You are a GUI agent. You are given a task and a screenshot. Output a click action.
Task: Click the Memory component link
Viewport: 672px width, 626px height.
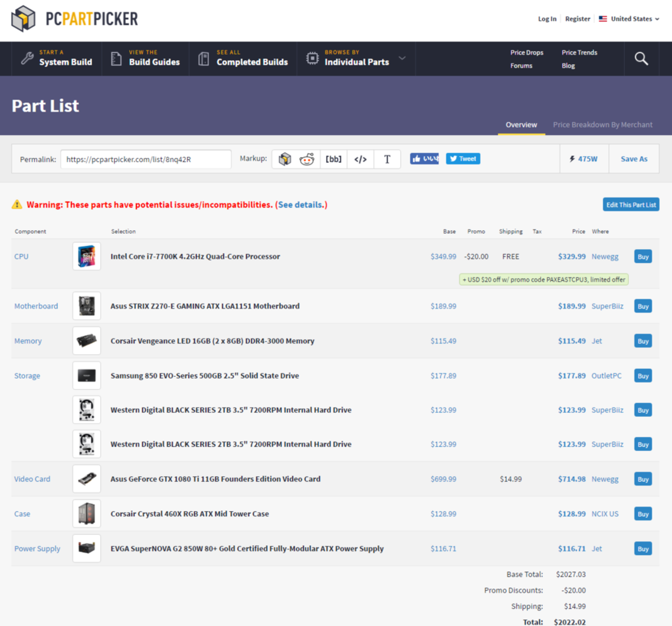pyautogui.click(x=28, y=341)
